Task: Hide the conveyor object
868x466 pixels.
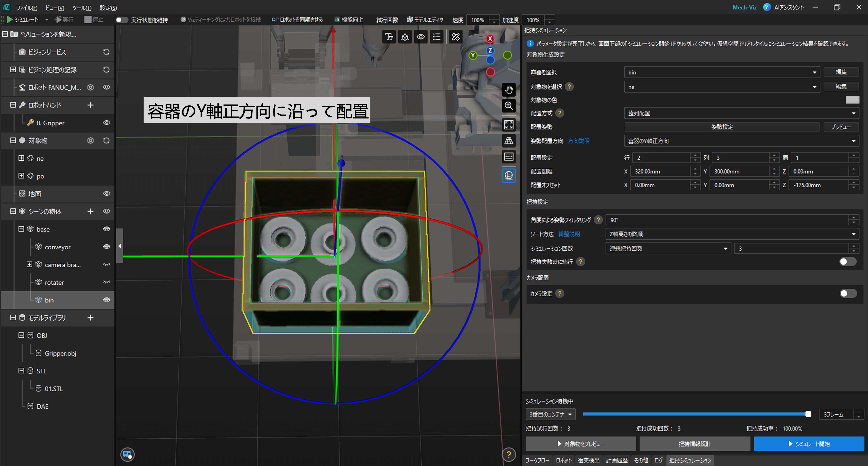Action: pos(107,247)
